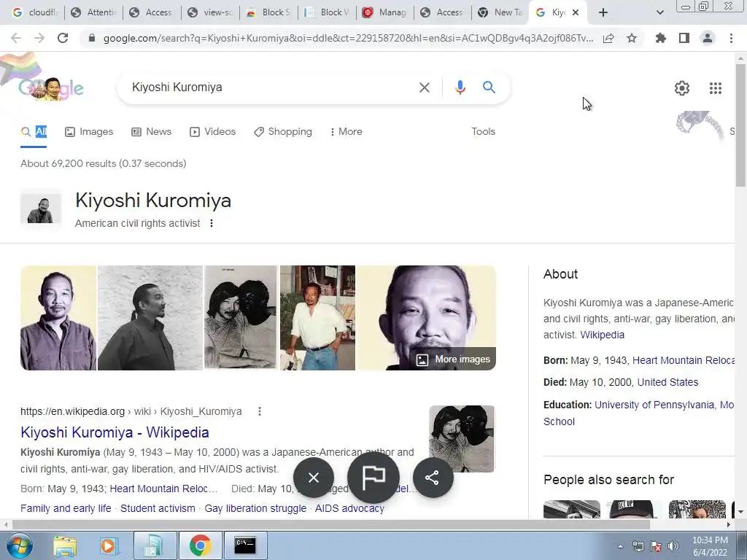Click the More images button
Image resolution: width=747 pixels, height=560 pixels.
point(453,359)
